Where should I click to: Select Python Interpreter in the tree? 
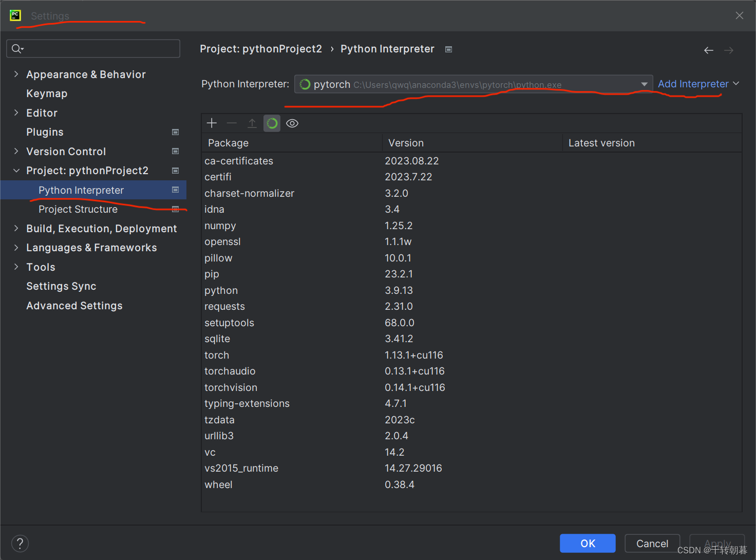[93, 190]
